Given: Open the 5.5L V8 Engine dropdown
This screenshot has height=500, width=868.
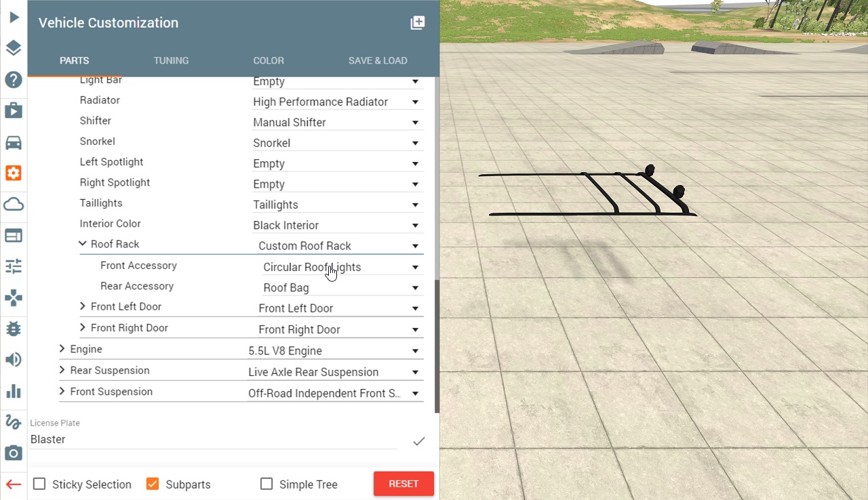Looking at the screenshot, I should point(336,351).
